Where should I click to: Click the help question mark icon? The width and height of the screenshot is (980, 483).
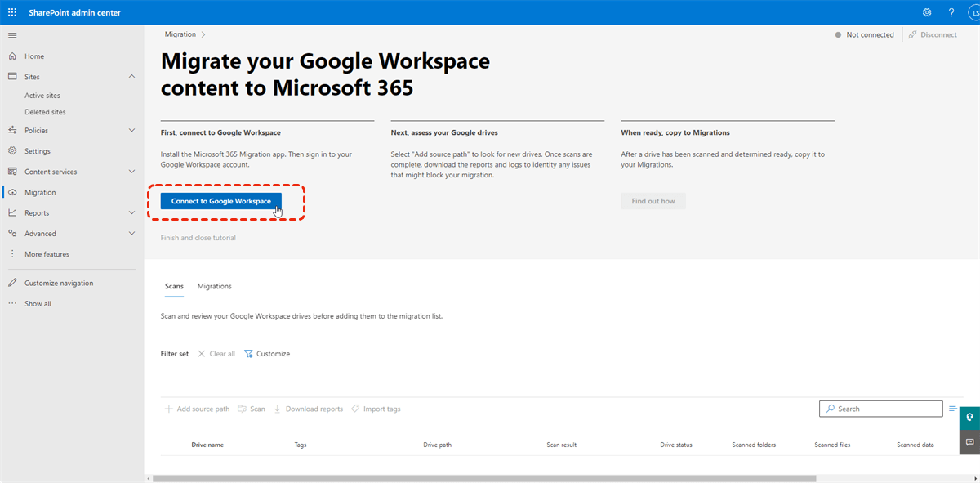[951, 12]
